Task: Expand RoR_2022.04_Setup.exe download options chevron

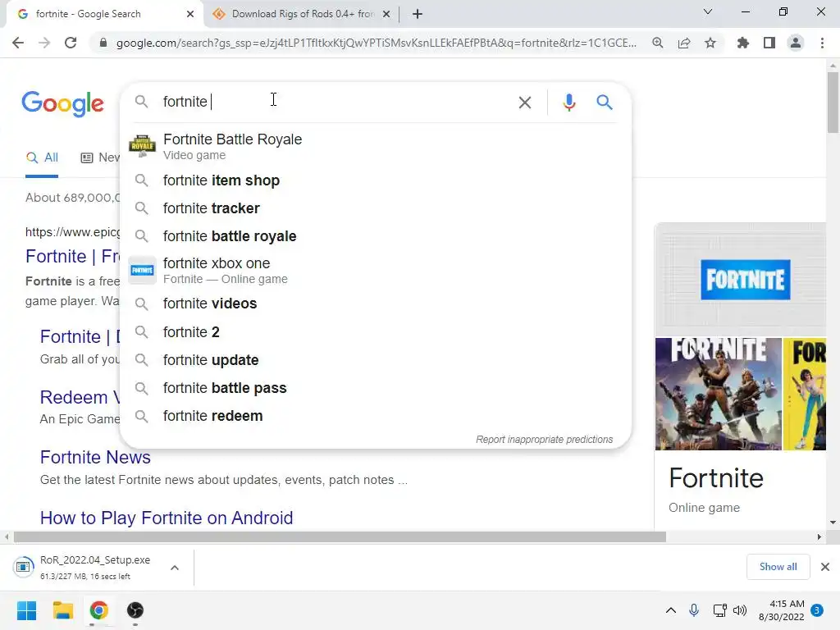Action: [x=175, y=568]
